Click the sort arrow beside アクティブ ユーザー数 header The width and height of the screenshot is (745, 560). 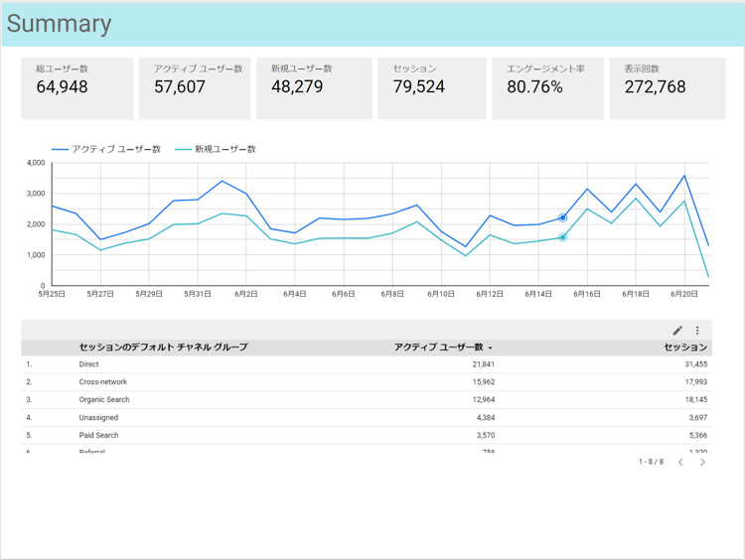pos(490,348)
